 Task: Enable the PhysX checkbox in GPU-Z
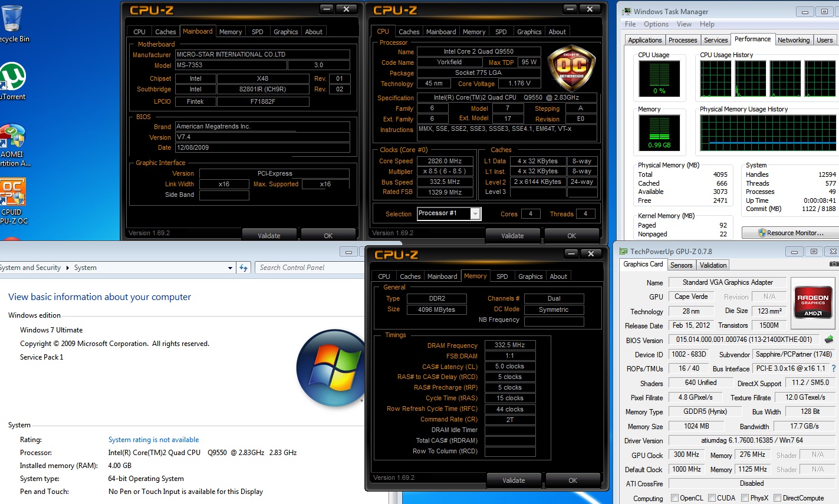pos(745,498)
